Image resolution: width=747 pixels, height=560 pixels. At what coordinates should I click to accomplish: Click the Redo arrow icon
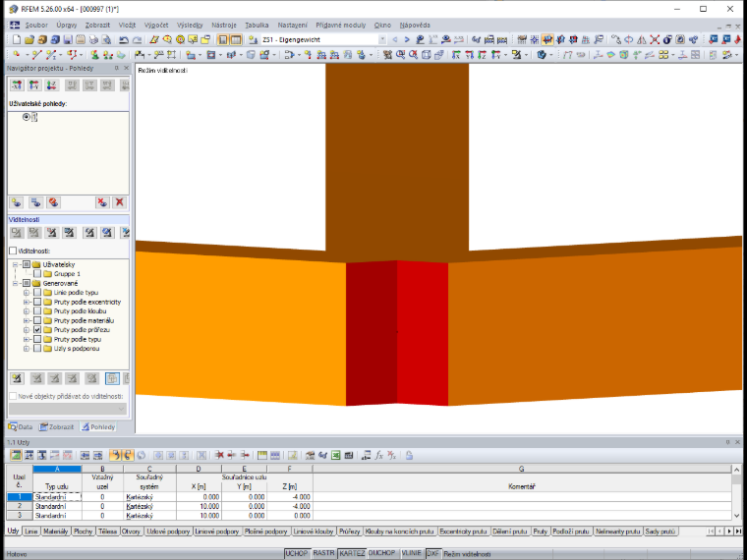coord(137,40)
